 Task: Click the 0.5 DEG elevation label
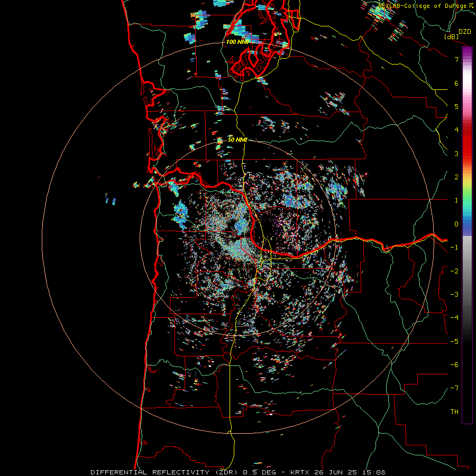coord(260,472)
